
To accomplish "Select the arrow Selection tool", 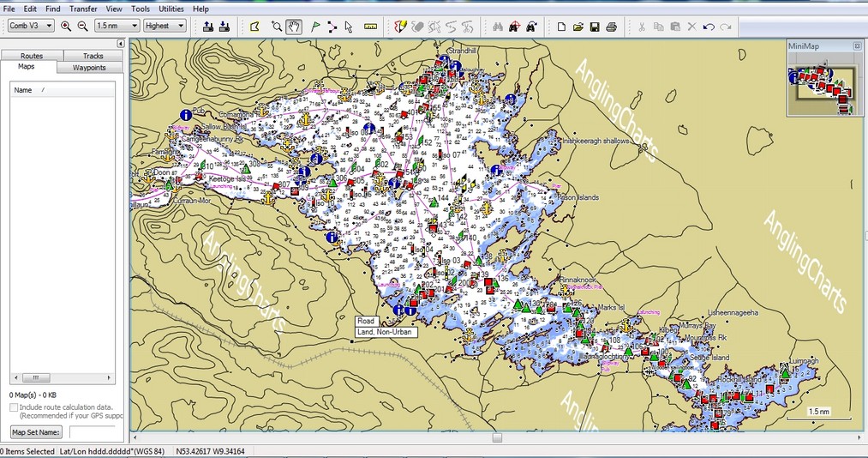I will click(x=348, y=26).
